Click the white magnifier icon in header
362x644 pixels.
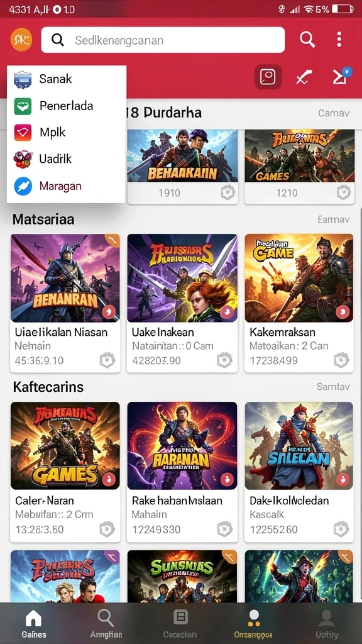tap(307, 40)
